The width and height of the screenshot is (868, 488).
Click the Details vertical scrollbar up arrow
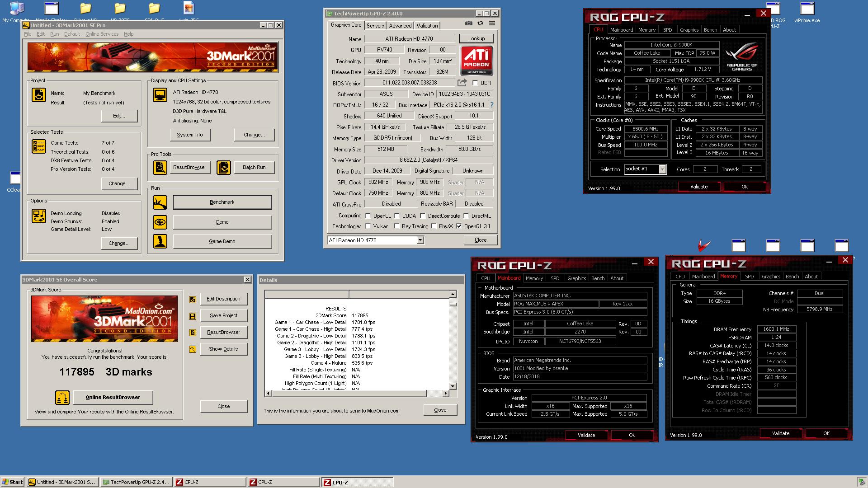pos(453,295)
